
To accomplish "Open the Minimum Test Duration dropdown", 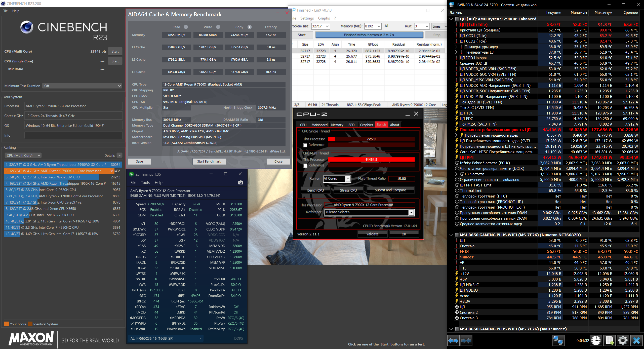I will point(82,86).
